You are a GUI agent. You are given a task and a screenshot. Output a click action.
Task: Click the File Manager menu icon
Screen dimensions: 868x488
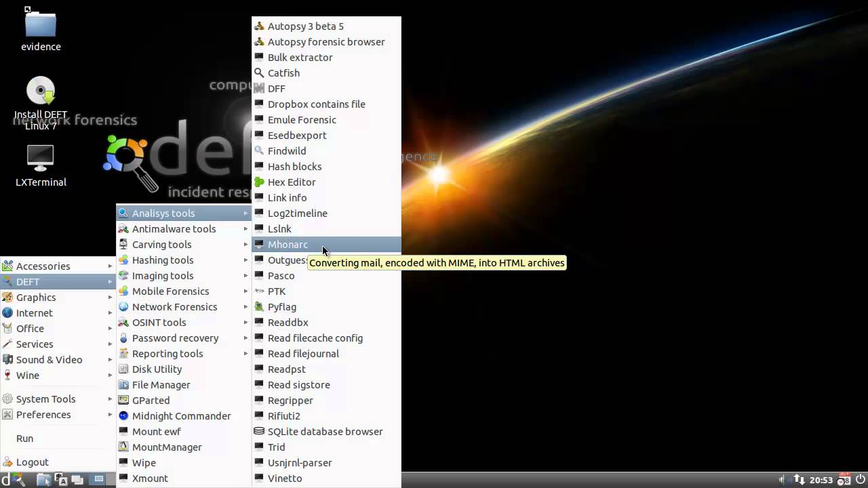123,384
